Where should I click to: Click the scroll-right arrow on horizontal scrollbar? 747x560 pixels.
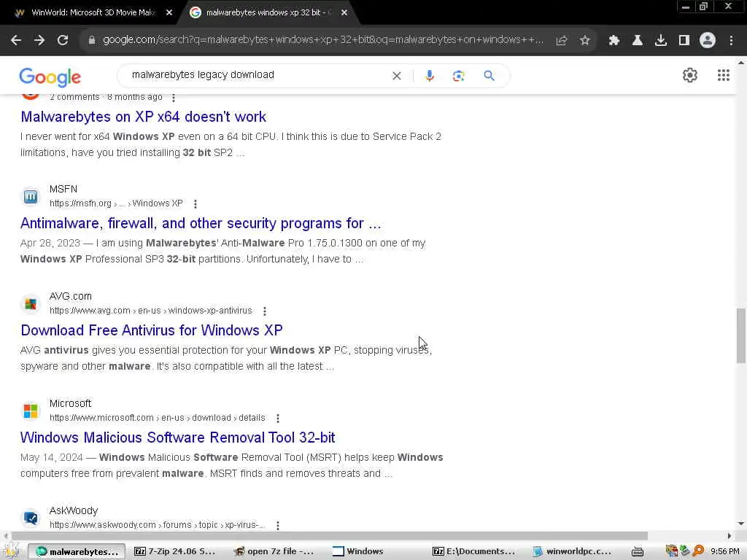point(729,536)
